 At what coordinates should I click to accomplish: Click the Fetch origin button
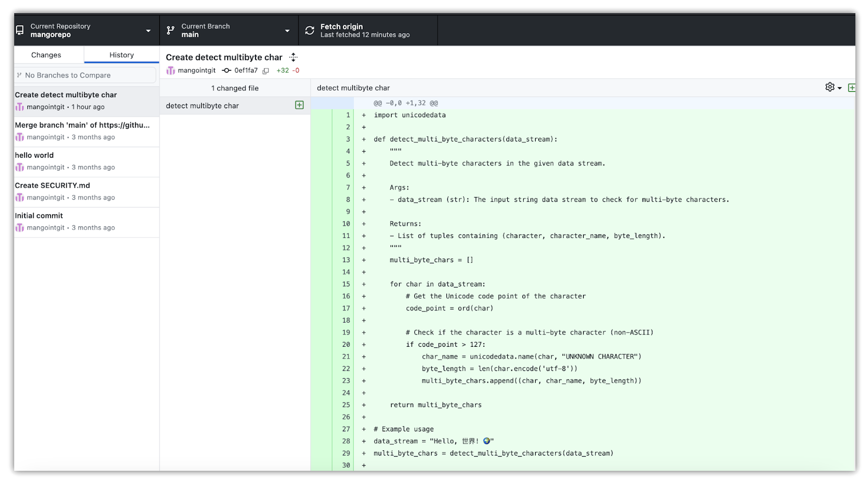tap(368, 30)
